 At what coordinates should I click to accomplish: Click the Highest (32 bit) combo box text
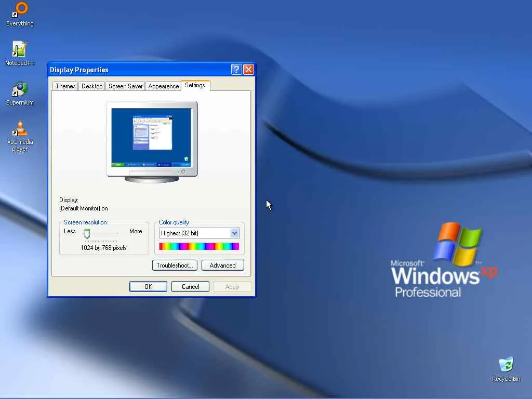coord(179,233)
